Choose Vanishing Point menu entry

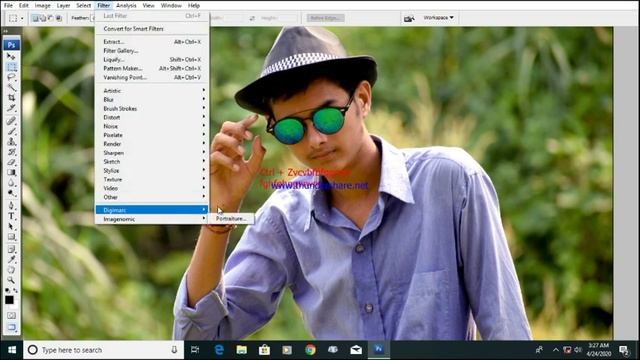[x=152, y=77]
